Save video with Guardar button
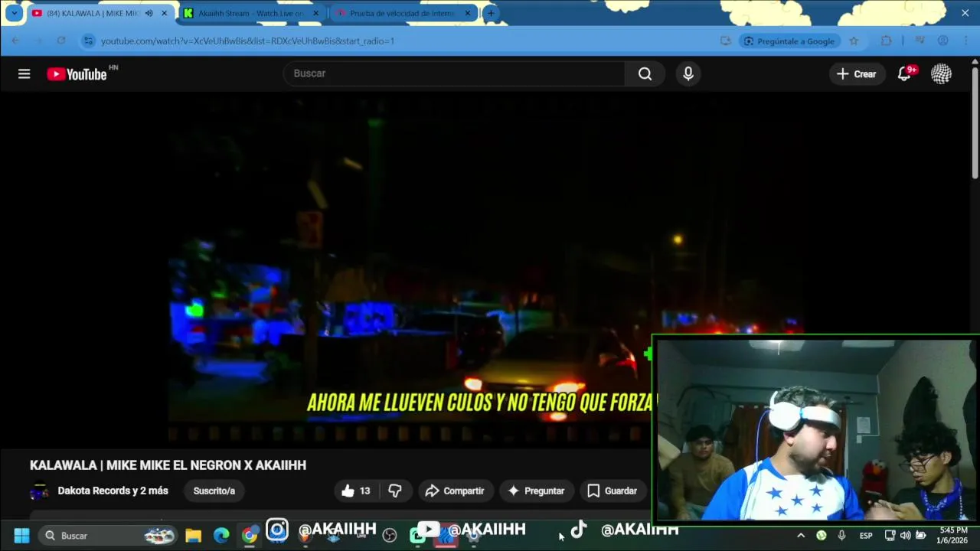The height and width of the screenshot is (551, 980). click(x=612, y=491)
